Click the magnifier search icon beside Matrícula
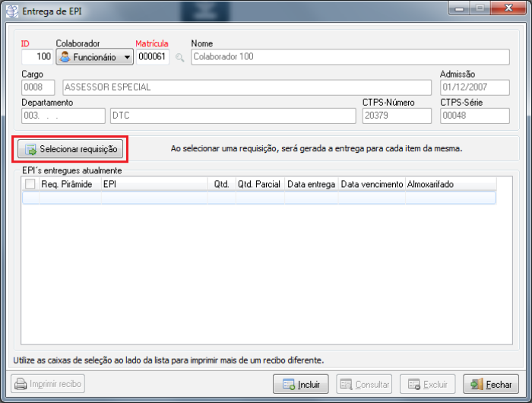532x403 pixels. [x=180, y=57]
